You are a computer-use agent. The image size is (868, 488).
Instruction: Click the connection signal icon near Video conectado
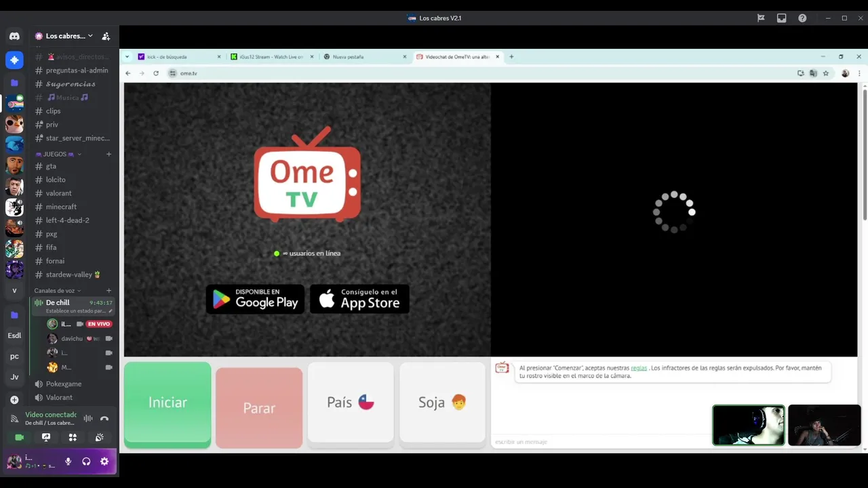(x=14, y=418)
